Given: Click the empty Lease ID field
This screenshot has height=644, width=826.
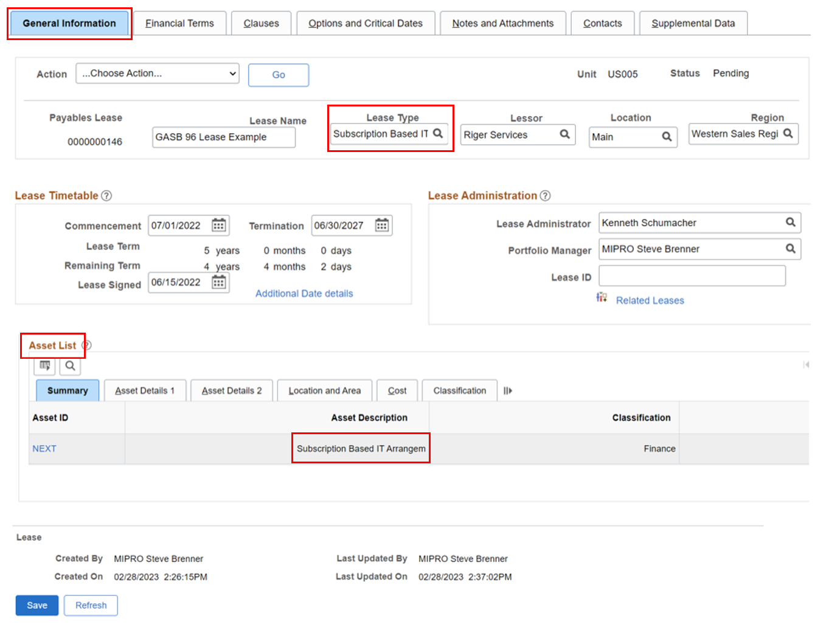Looking at the screenshot, I should (x=692, y=275).
